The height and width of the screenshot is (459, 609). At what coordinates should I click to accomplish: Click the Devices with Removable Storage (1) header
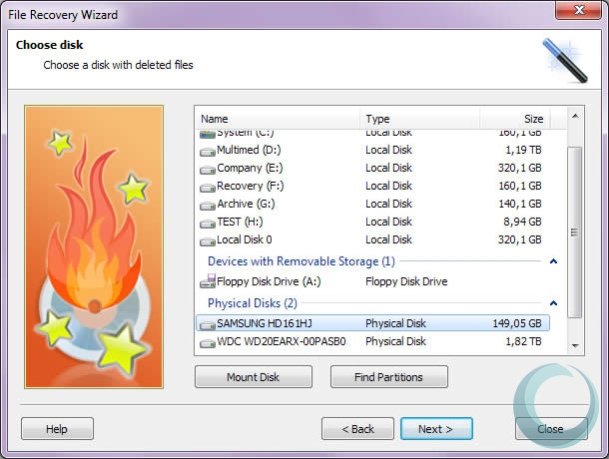(x=301, y=261)
